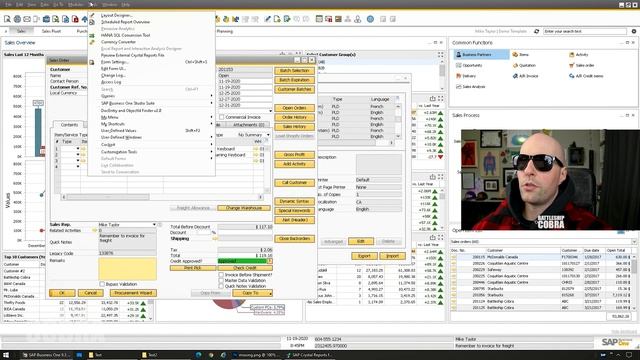
Task: Enable Invoice Before Shipment checkbox
Action: point(221,275)
